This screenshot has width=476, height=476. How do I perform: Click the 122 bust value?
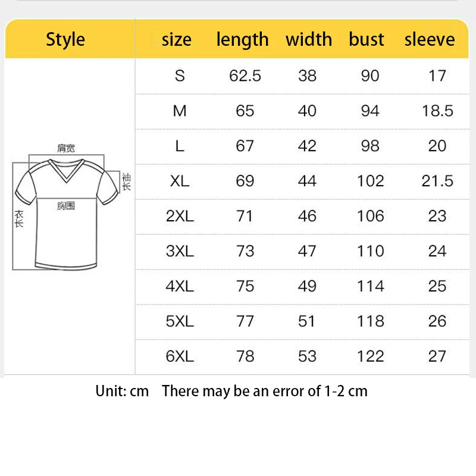click(x=370, y=356)
